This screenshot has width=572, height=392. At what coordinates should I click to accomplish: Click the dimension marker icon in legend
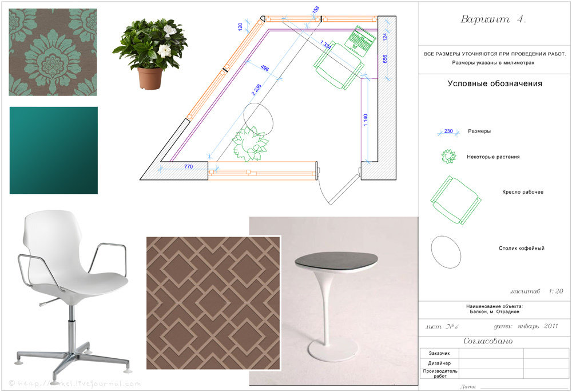448,131
